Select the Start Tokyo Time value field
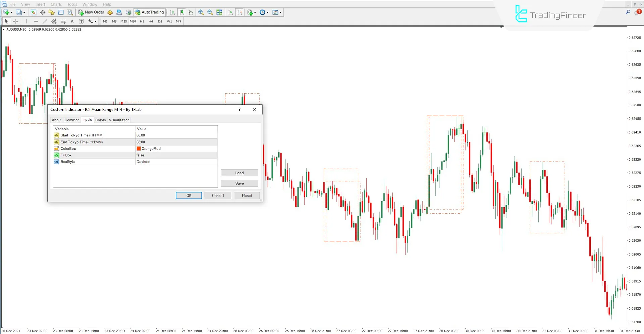Image resolution: width=644 pixels, height=334 pixels. [176, 135]
